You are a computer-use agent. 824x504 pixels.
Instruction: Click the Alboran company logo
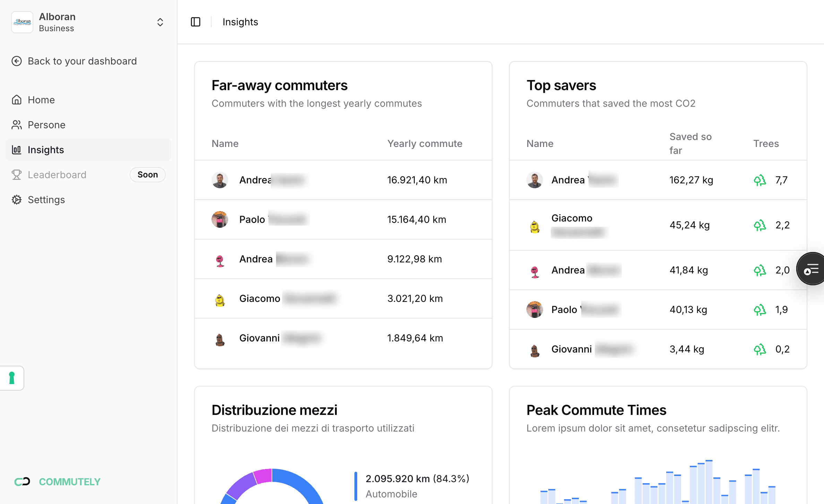pos(22,22)
